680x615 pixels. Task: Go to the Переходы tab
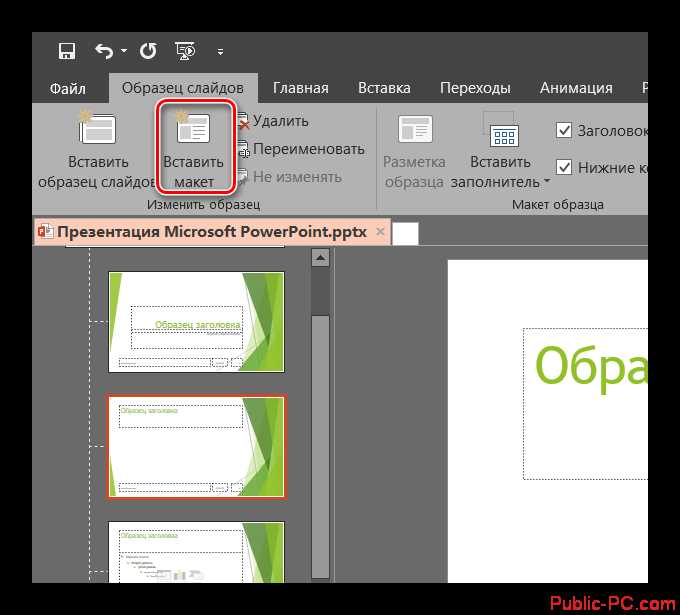pos(475,88)
